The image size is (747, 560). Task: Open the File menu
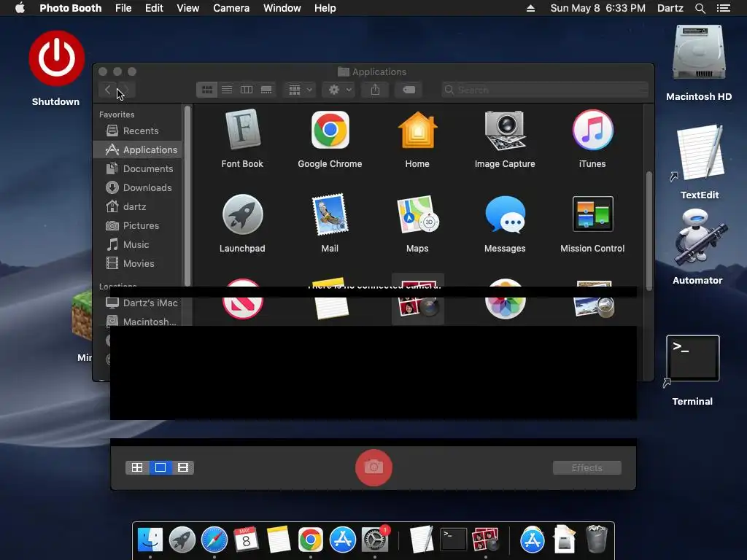click(123, 8)
